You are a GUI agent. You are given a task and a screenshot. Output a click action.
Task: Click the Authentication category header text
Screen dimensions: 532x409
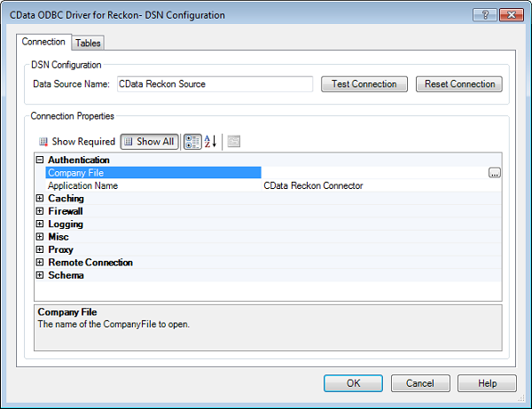[79, 160]
